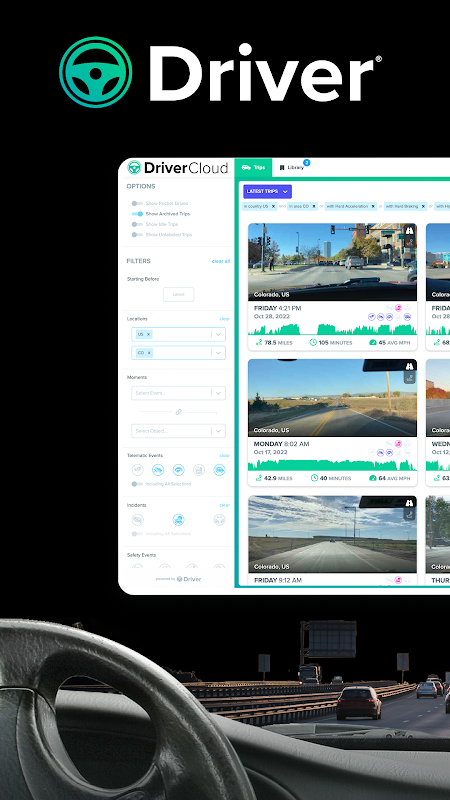The height and width of the screenshot is (800, 450).
Task: Turn on Show Idle Trips
Action: 137,224
